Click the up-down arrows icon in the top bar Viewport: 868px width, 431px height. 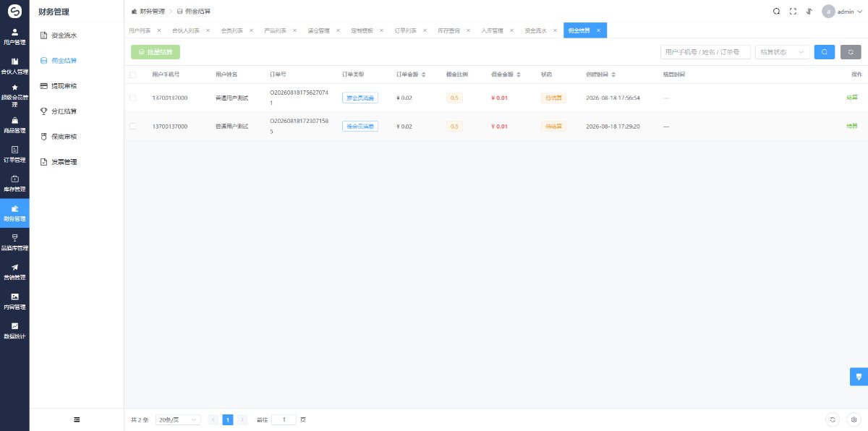pos(809,12)
